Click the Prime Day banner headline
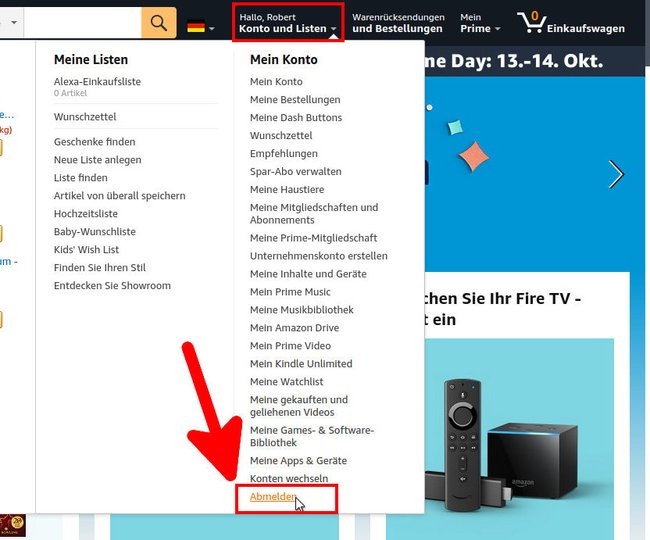The height and width of the screenshot is (540, 650). pos(514,61)
